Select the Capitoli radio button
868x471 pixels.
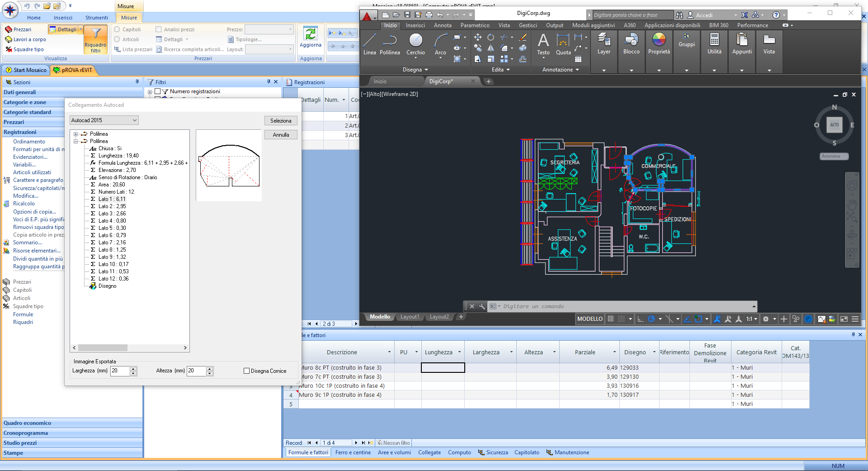(x=117, y=29)
